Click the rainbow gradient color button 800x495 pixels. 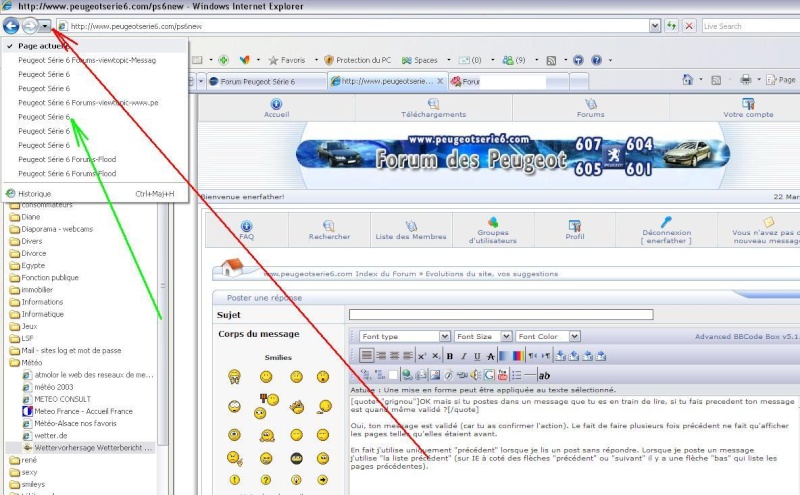pos(517,356)
